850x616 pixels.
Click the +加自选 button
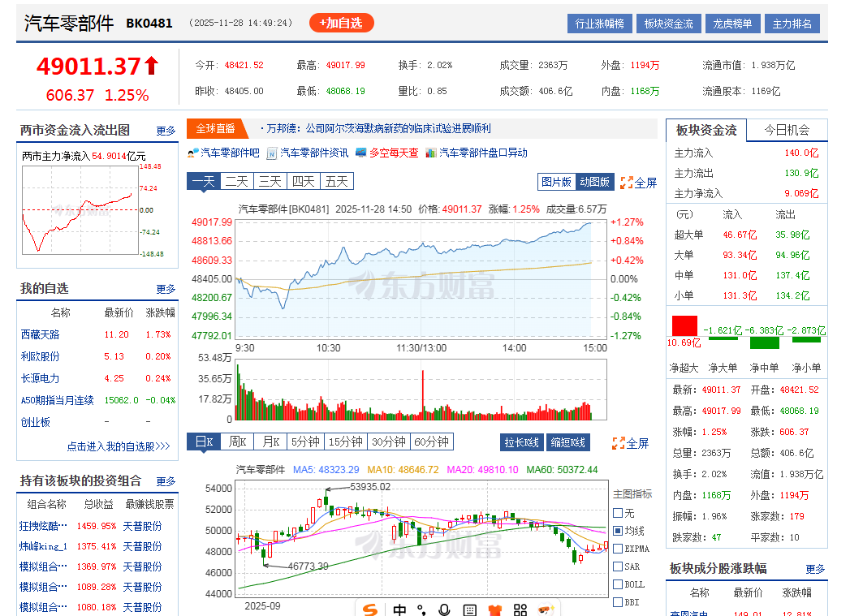[342, 23]
